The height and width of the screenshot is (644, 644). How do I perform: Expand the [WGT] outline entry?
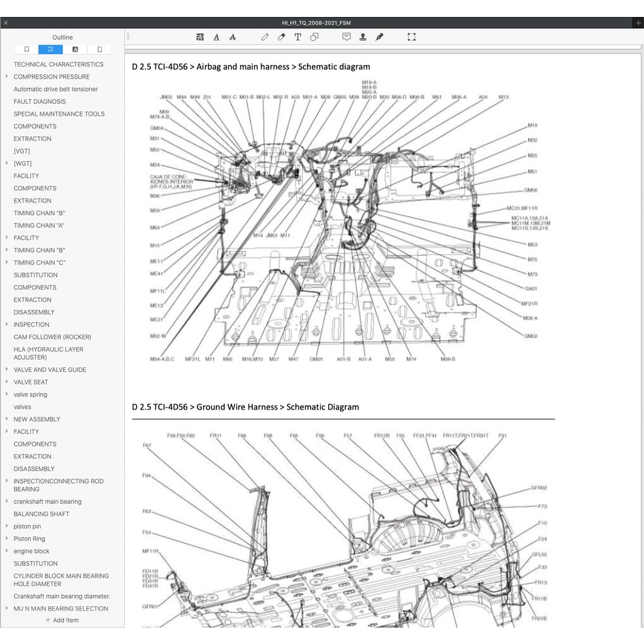point(6,163)
